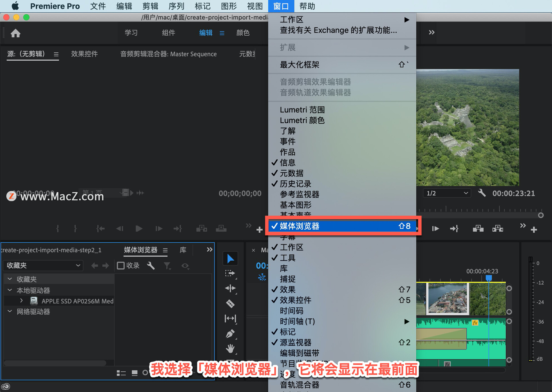This screenshot has height=392, width=552.
Task: Toggle 源监视器 in window menu
Action: (x=342, y=342)
